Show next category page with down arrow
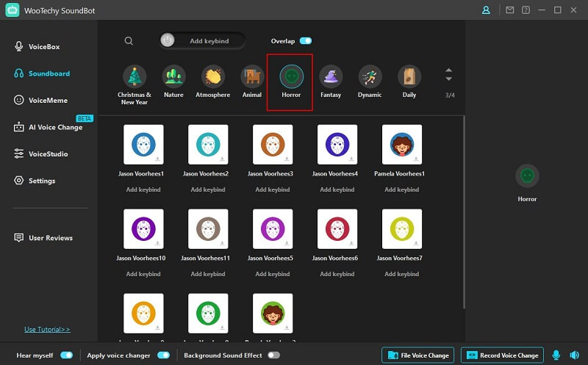The image size is (588, 365). tap(448, 80)
